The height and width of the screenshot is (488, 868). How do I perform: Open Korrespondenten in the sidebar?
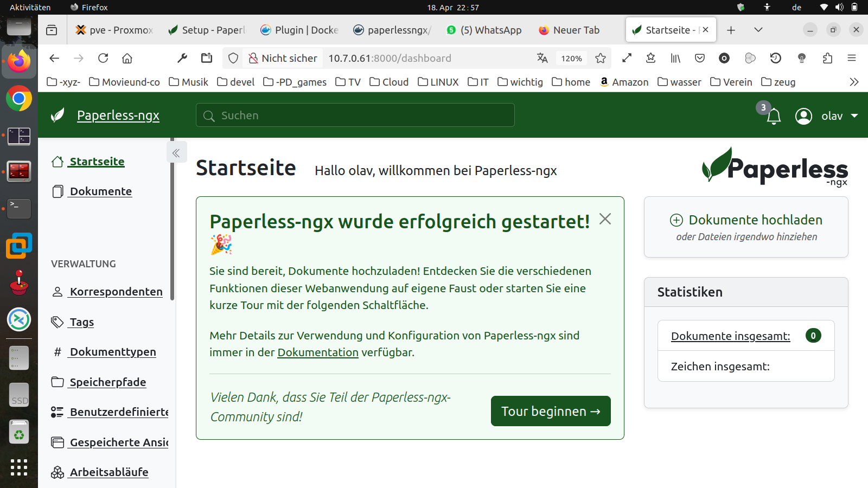[107, 292]
